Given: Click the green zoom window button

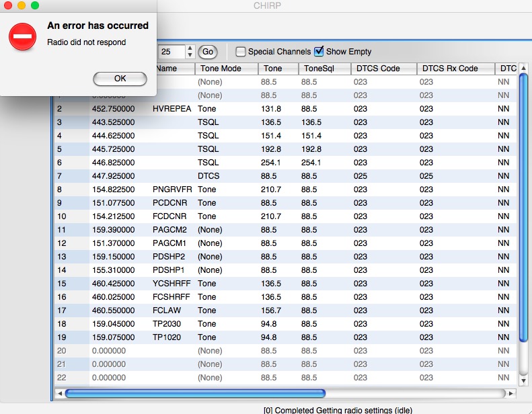Looking at the screenshot, I should [x=34, y=5].
